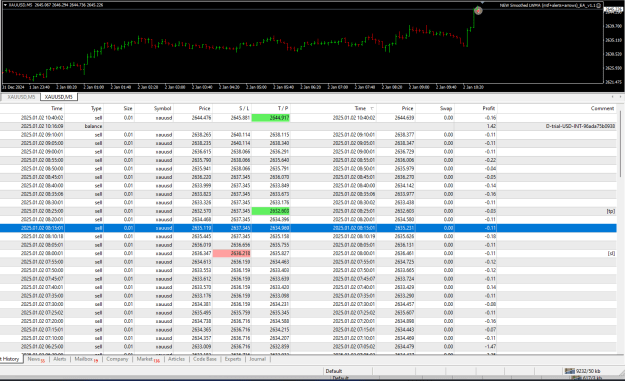Screen dimensions: 625x381
Task: Sort by the Type column header
Action: coord(96,108)
